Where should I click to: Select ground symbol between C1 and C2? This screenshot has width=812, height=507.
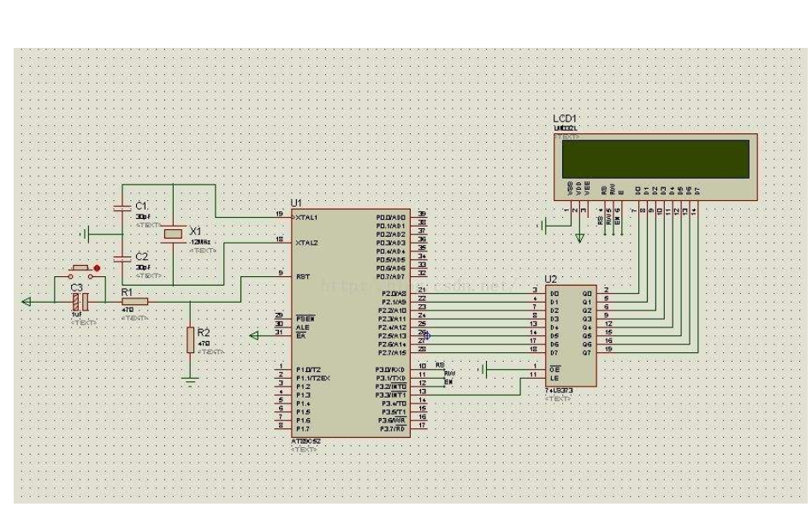tap(86, 234)
